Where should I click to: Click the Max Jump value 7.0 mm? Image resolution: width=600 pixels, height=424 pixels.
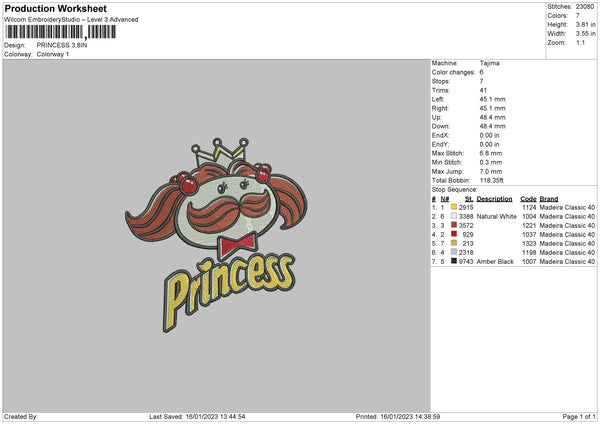(x=491, y=171)
